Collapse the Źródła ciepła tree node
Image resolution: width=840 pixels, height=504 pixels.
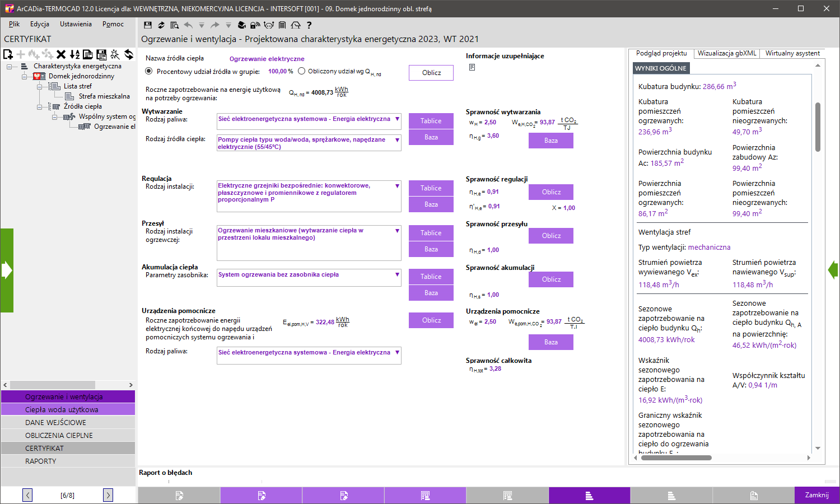[40, 106]
